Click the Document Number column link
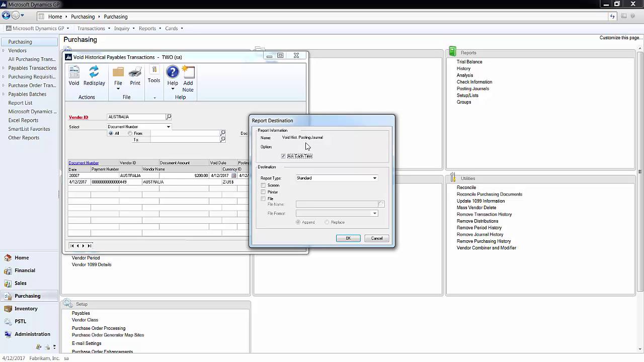This screenshot has width=644, height=362. (x=84, y=163)
